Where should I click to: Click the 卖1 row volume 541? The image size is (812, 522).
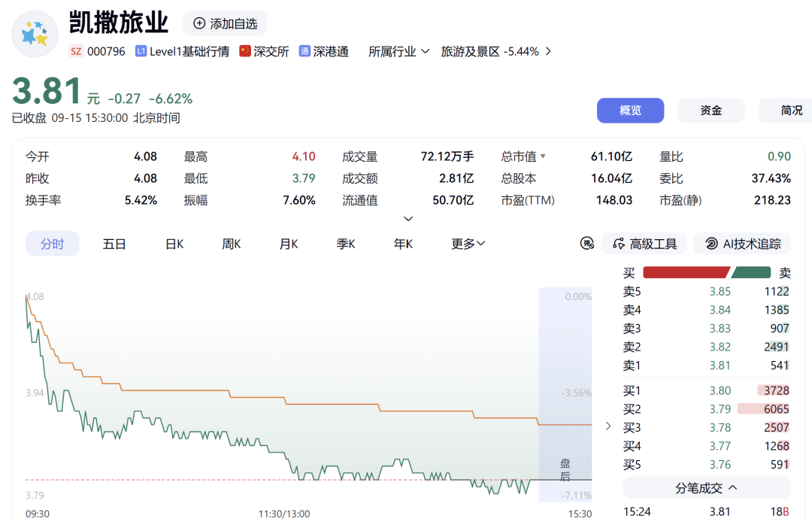pyautogui.click(x=780, y=366)
